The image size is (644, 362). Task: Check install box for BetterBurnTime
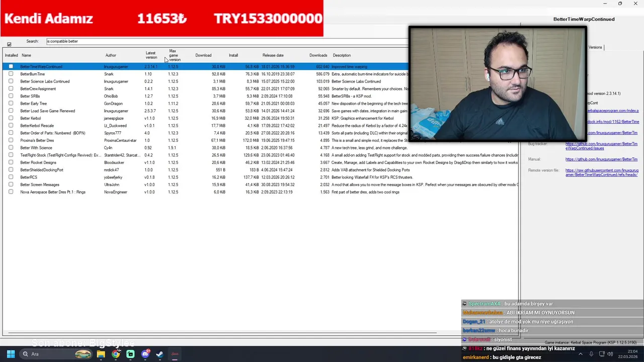click(x=11, y=74)
